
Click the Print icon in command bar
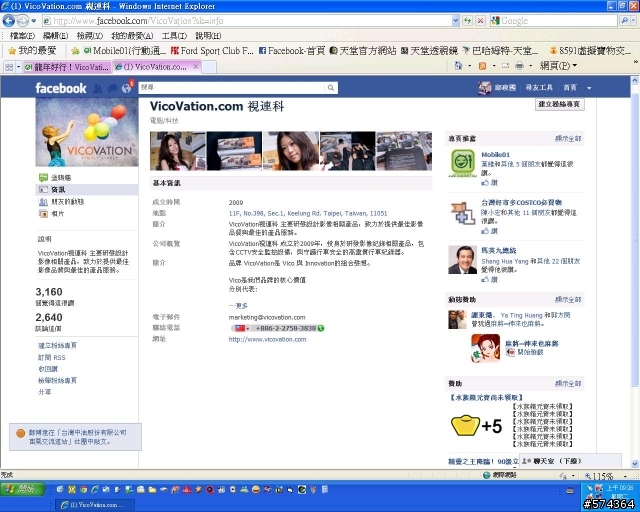point(519,65)
